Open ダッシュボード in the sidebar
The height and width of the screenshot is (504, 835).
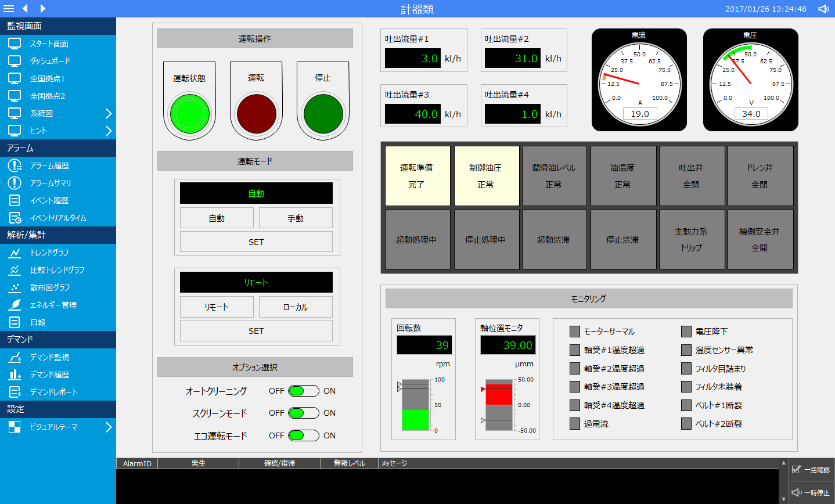pyautogui.click(x=50, y=61)
